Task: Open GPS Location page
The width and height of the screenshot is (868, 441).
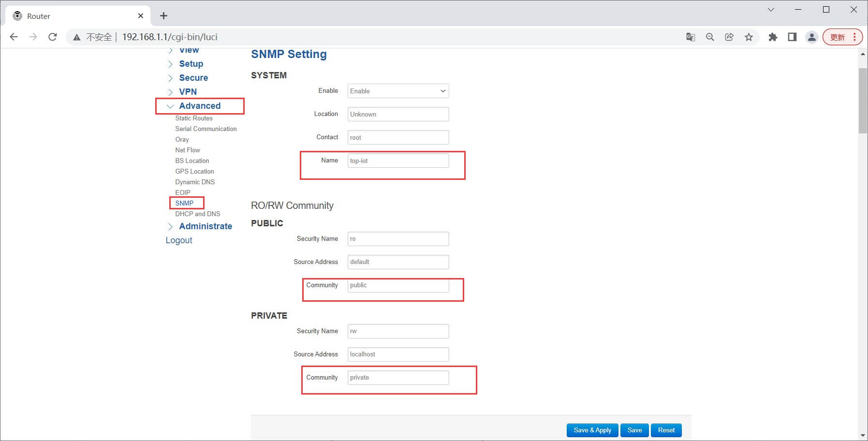Action: click(x=194, y=172)
